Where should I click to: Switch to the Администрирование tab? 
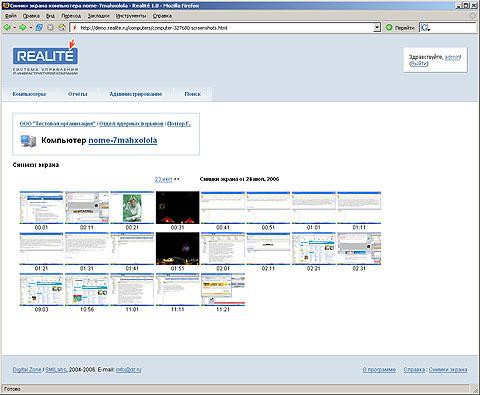tap(136, 94)
